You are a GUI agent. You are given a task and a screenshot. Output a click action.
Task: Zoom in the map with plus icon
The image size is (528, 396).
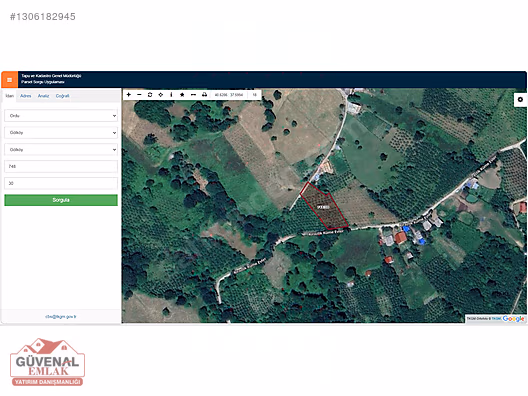[x=129, y=95]
